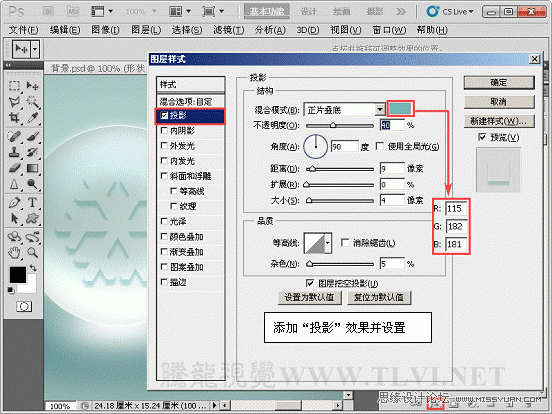Screen dimensions: 552x414
Task: Click the 不透明度 opacity slider
Action: (x=340, y=125)
